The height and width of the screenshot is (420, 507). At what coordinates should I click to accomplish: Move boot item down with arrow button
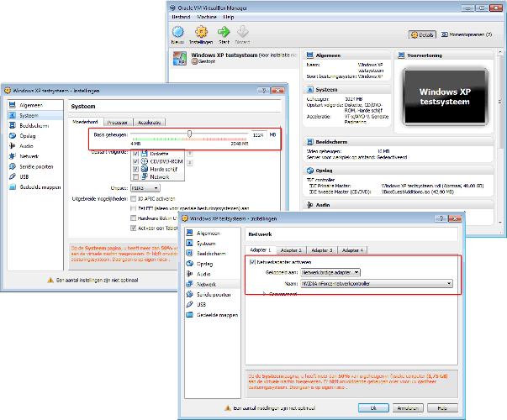coord(190,163)
